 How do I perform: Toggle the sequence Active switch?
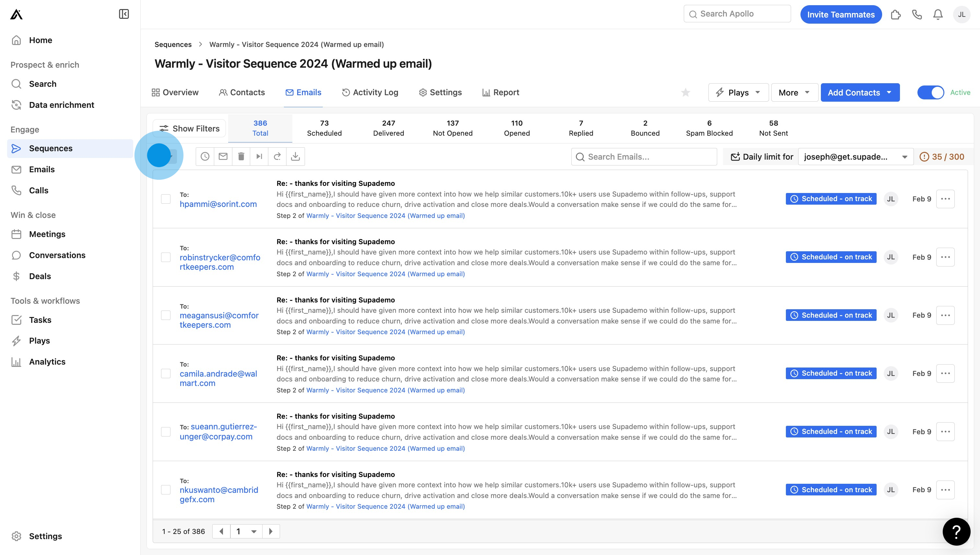tap(930, 92)
